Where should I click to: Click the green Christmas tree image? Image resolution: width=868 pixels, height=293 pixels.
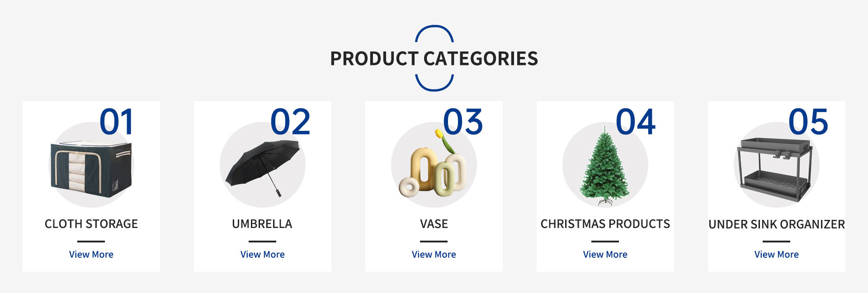pos(605,168)
